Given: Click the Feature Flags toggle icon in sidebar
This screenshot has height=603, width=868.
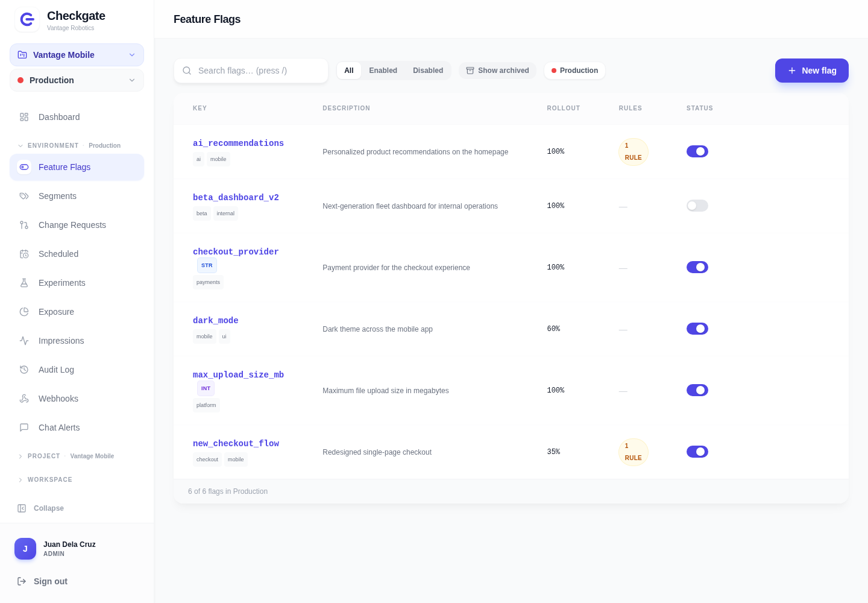Looking at the screenshot, I should click(x=24, y=167).
